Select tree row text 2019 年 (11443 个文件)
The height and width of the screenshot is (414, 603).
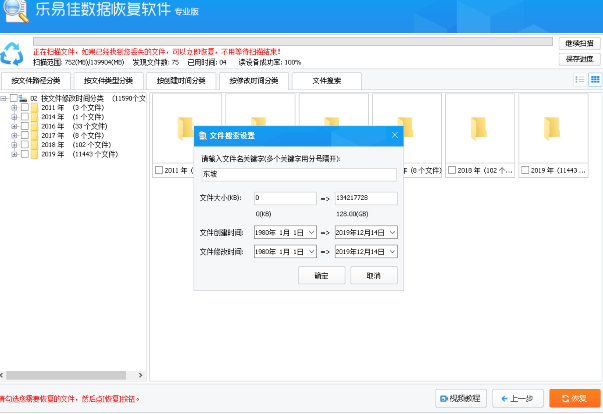80,154
